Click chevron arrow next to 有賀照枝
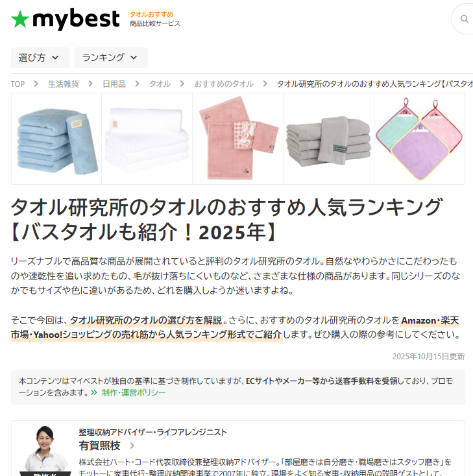 pos(132,446)
